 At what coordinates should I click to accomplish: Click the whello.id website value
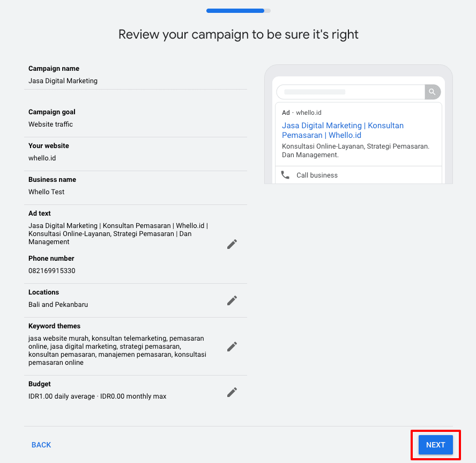click(42, 158)
